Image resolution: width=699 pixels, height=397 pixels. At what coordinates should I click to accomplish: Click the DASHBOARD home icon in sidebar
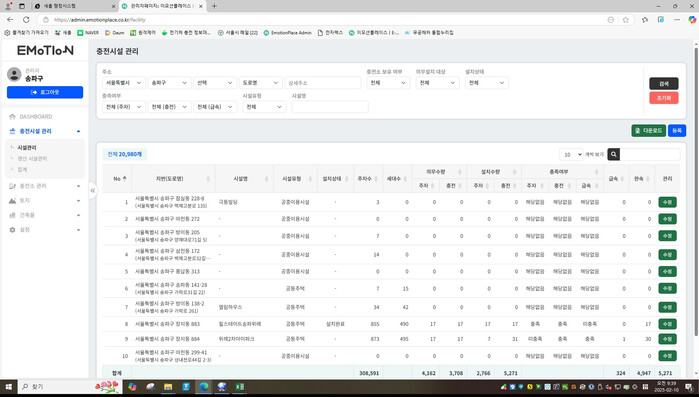point(12,116)
